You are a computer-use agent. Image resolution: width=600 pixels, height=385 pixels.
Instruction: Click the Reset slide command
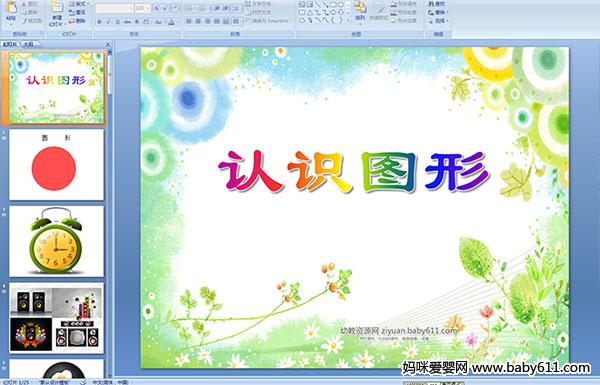pos(77,12)
